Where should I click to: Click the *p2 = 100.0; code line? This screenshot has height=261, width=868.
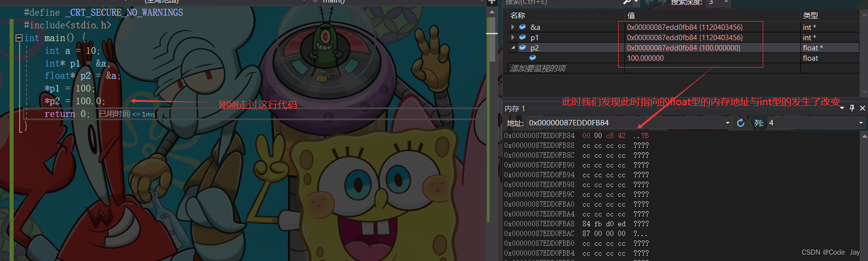pos(74,101)
